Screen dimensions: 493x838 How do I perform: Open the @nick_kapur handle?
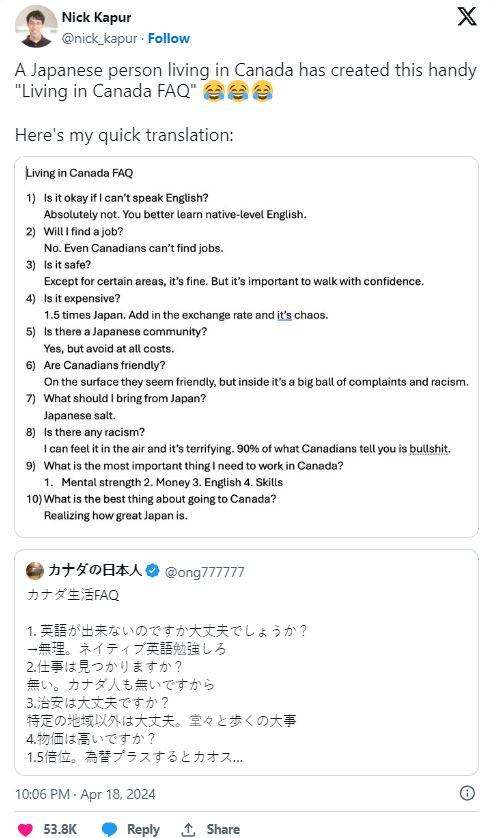pyautogui.click(x=99, y=38)
